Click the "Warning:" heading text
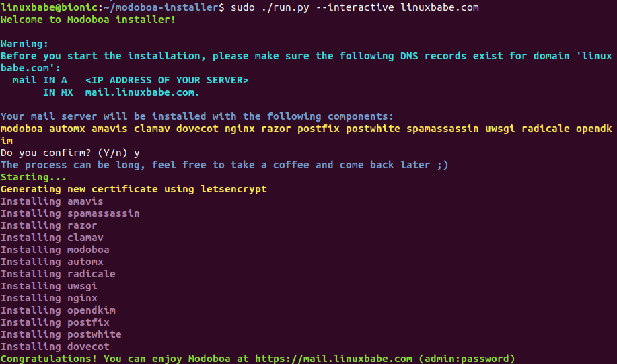Viewport: 617px width, 364px height. [x=24, y=44]
